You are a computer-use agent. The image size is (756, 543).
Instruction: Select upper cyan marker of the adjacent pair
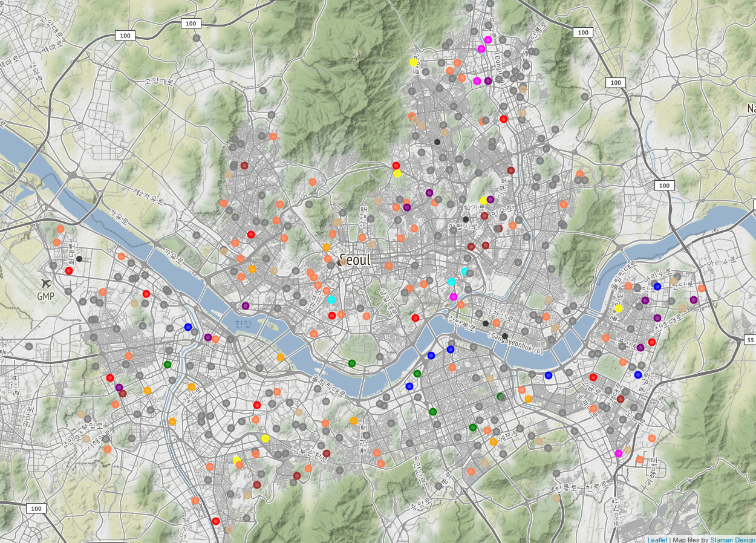pyautogui.click(x=464, y=271)
